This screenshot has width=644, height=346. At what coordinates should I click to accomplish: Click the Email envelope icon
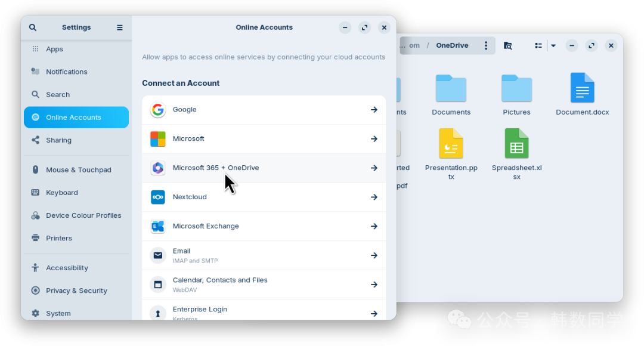(157, 255)
